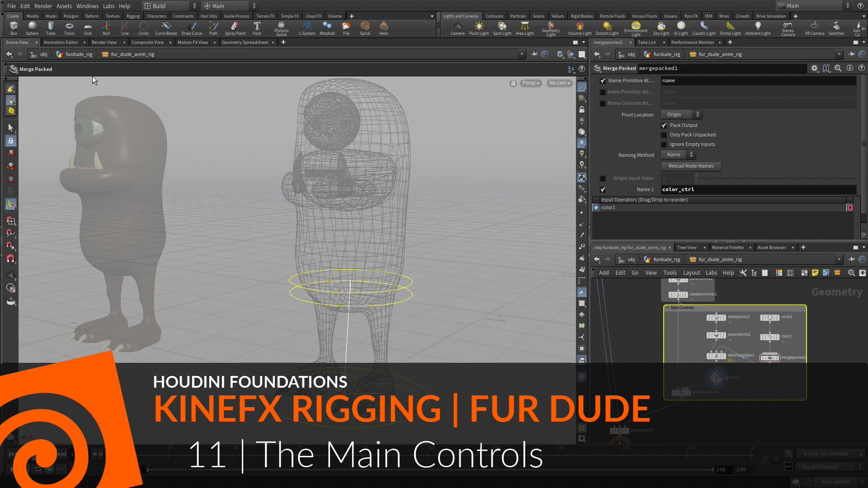The width and height of the screenshot is (868, 488).
Task: Create a Platonic Solids object
Action: click(x=281, y=28)
